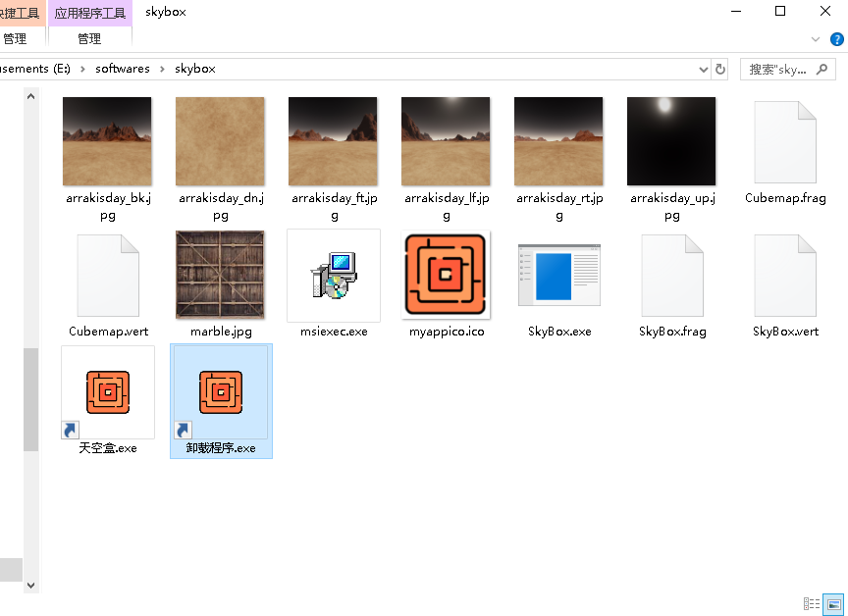Select the SkyBox.vert file icon

(x=785, y=275)
